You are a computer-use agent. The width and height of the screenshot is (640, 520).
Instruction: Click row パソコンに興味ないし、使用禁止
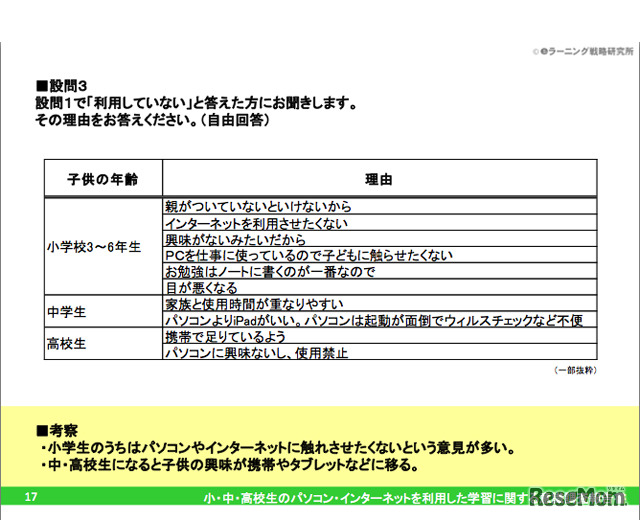(x=380, y=352)
